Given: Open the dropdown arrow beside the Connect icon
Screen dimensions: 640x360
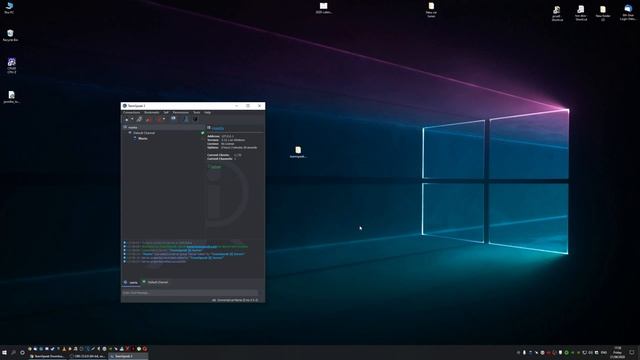Looking at the screenshot, I should click(132, 119).
